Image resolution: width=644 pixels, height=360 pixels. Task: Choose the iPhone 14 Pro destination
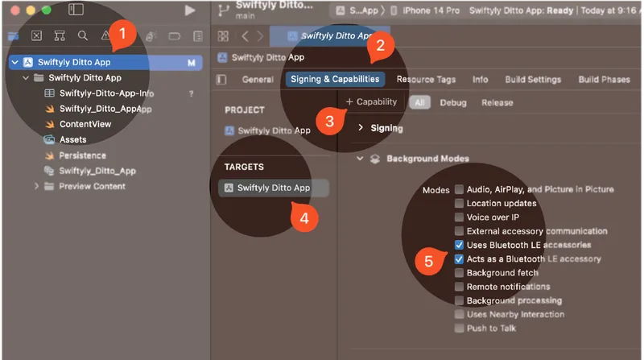coord(425,10)
